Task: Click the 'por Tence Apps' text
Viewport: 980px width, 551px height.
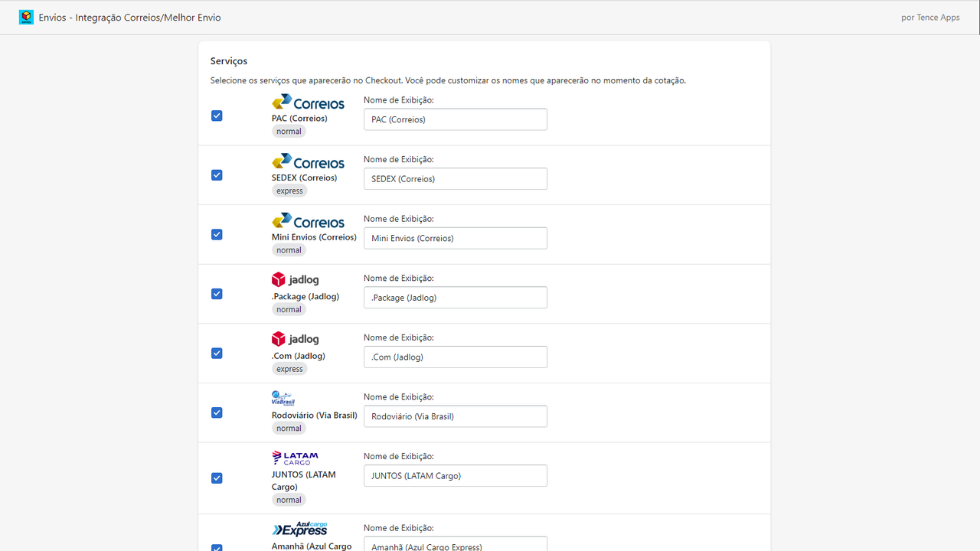Action: pos(930,18)
